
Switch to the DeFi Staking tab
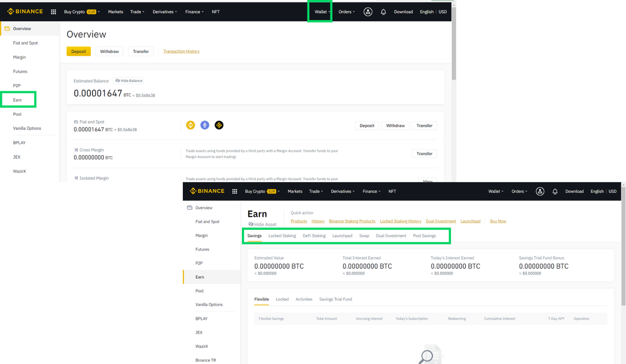pyautogui.click(x=314, y=236)
